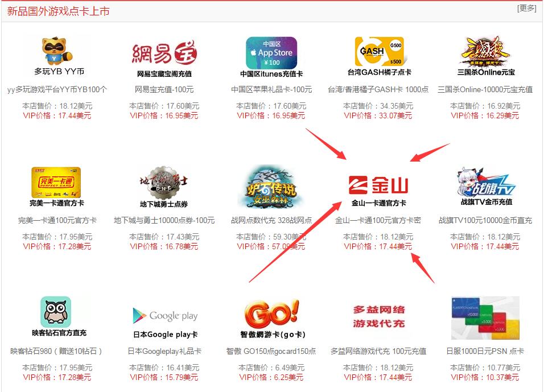Open 战旗TV100元10000金币直充 link

(x=485, y=220)
